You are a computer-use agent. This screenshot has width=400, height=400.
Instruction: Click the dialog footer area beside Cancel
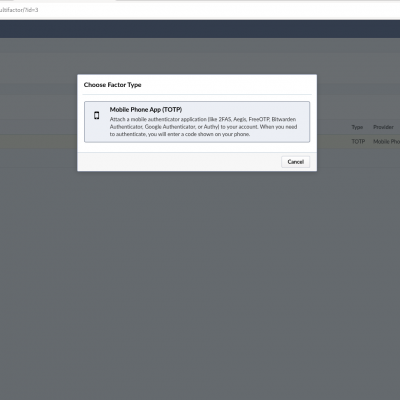(179, 162)
